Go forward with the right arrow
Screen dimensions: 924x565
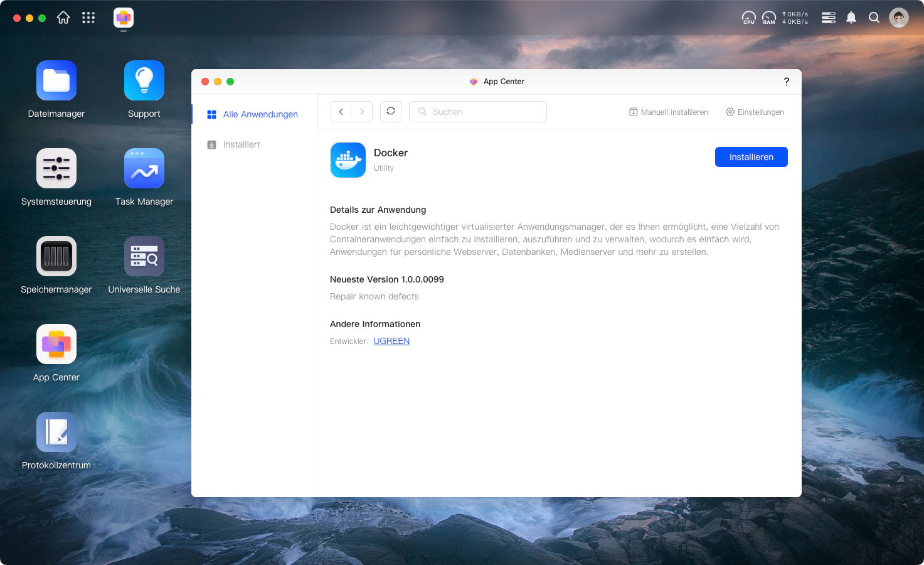pyautogui.click(x=362, y=112)
